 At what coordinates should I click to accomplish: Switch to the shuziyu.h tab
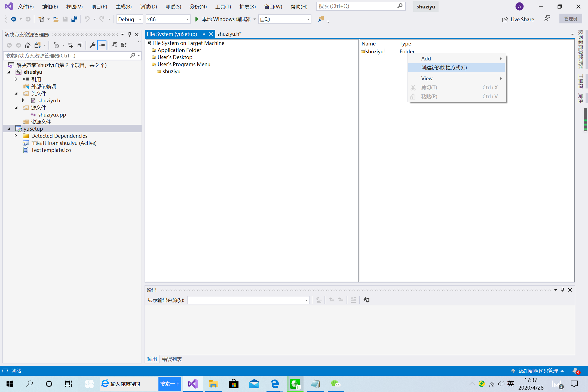tap(229, 34)
